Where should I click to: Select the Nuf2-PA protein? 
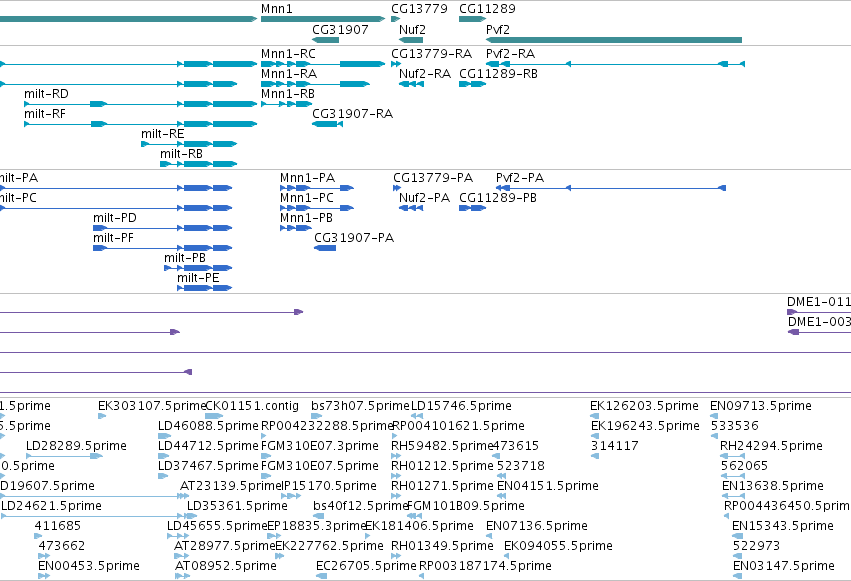(411, 208)
